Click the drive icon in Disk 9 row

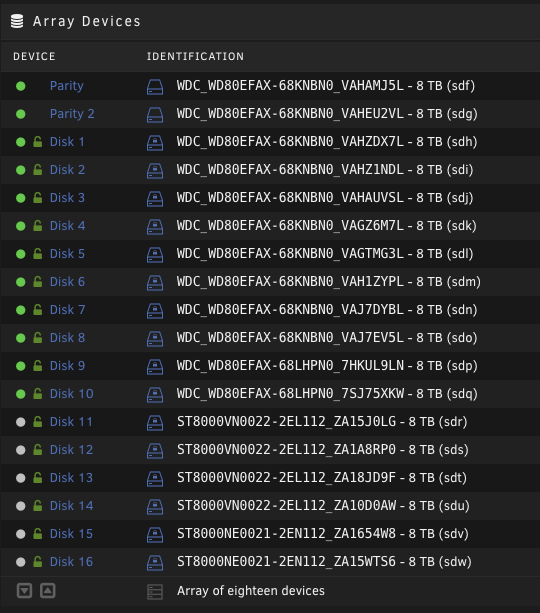pyautogui.click(x=155, y=366)
